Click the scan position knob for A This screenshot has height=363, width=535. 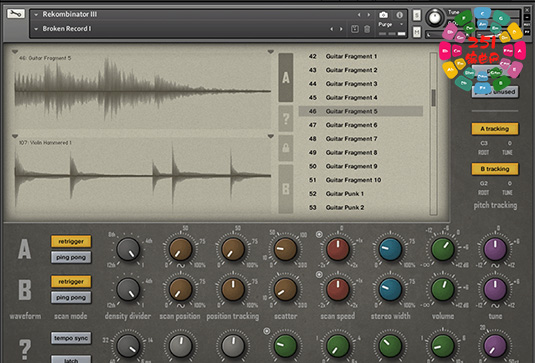(x=180, y=249)
